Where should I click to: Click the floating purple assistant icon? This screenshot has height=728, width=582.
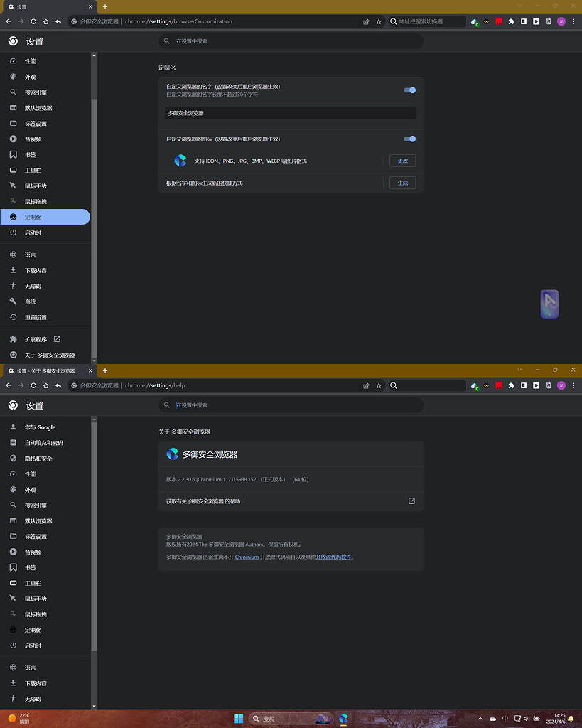click(x=549, y=304)
